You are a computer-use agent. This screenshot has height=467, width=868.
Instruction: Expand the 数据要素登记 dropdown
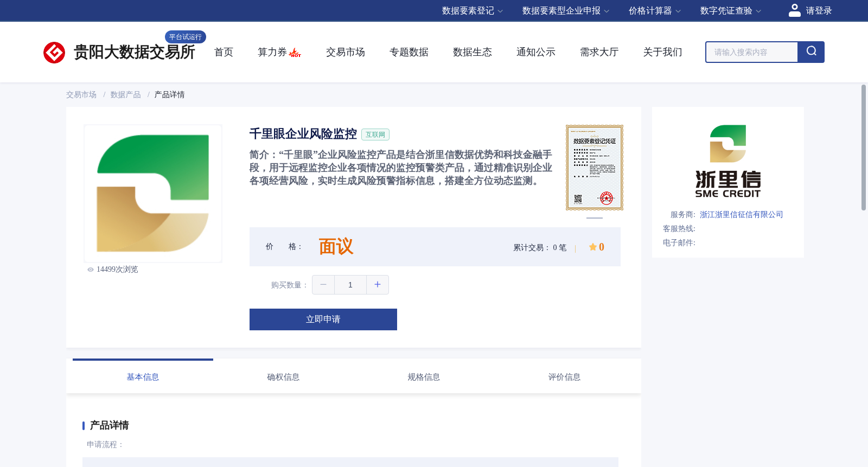tap(473, 11)
